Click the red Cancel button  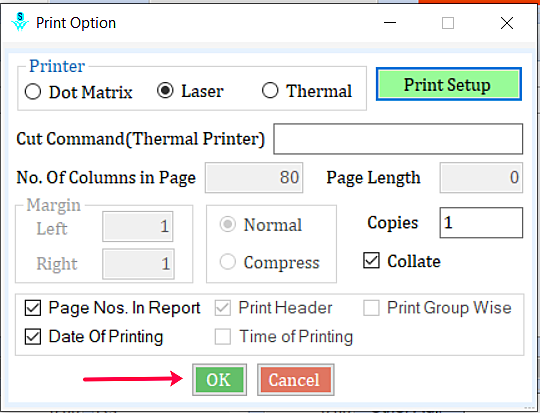[x=295, y=380]
